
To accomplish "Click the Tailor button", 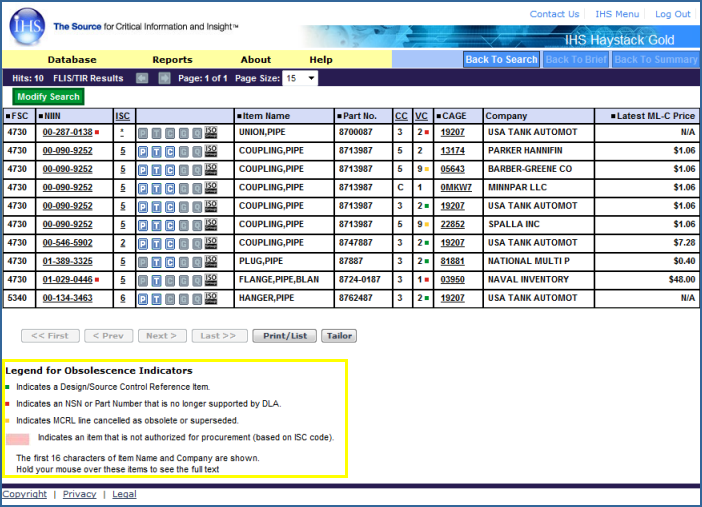I will pyautogui.click(x=339, y=336).
